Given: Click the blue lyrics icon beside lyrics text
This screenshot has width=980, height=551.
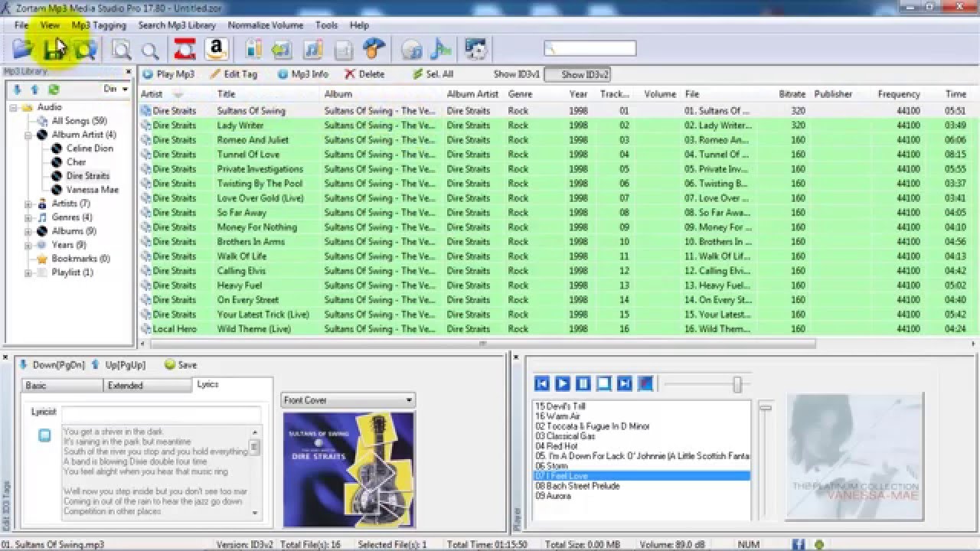Looking at the screenshot, I should [x=45, y=435].
